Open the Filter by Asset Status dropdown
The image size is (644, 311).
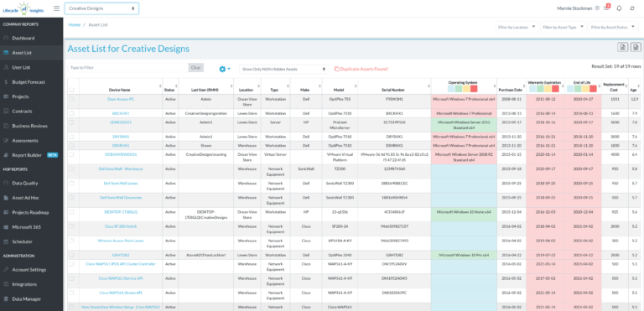click(613, 27)
